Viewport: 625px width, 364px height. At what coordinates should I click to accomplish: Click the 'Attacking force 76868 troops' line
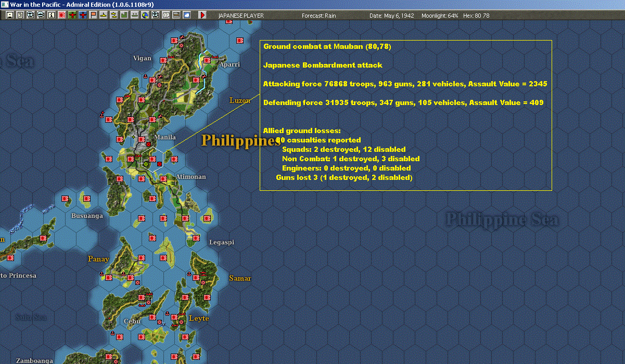click(x=405, y=84)
